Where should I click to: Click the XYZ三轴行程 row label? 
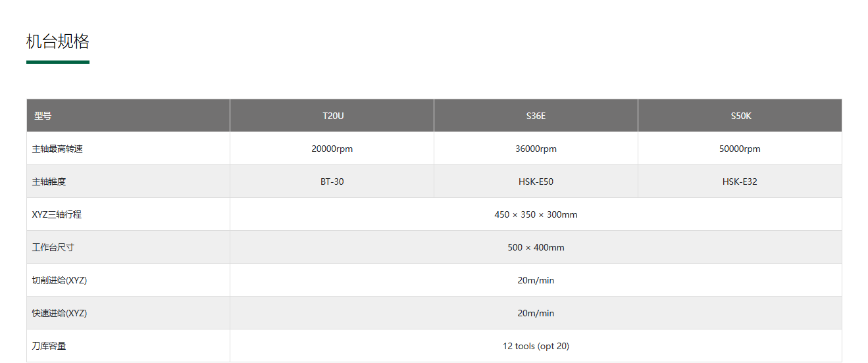pyautogui.click(x=57, y=214)
